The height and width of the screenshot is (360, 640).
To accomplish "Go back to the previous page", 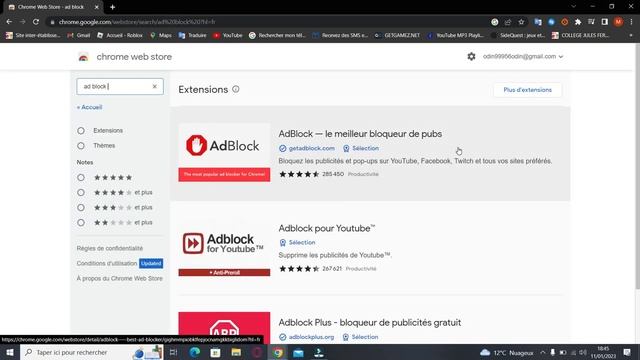I will tap(9, 22).
